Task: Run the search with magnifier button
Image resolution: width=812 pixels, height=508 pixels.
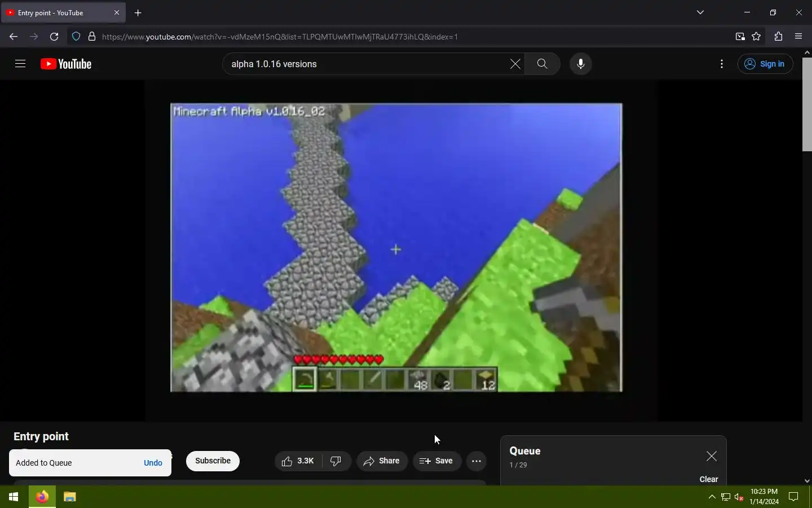Action: point(542,64)
